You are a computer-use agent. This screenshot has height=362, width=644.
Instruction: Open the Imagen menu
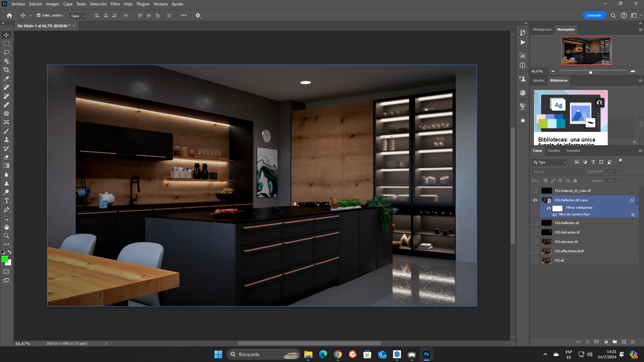[x=52, y=4]
